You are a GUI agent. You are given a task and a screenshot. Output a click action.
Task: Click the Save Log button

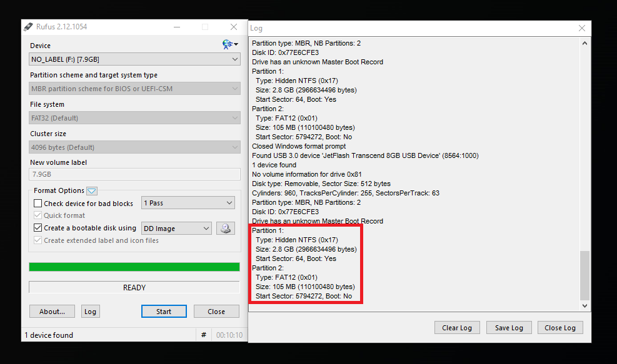click(x=509, y=328)
